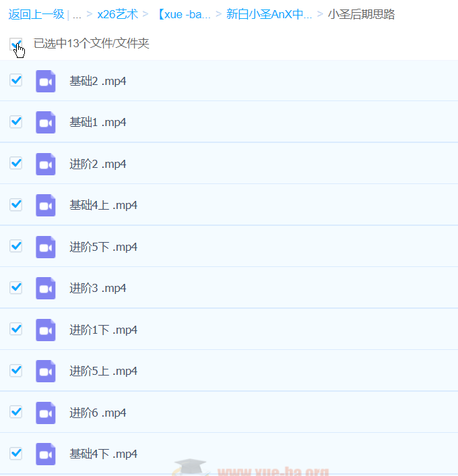Open the file name 进阶5下 .mp4
458x476 pixels.
103,247
